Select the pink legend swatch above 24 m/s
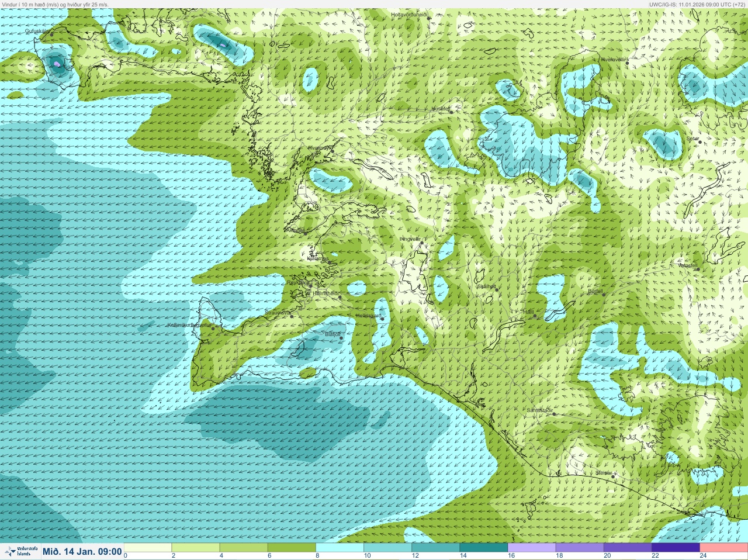Screen dimensions: 748x560 coord(723,547)
